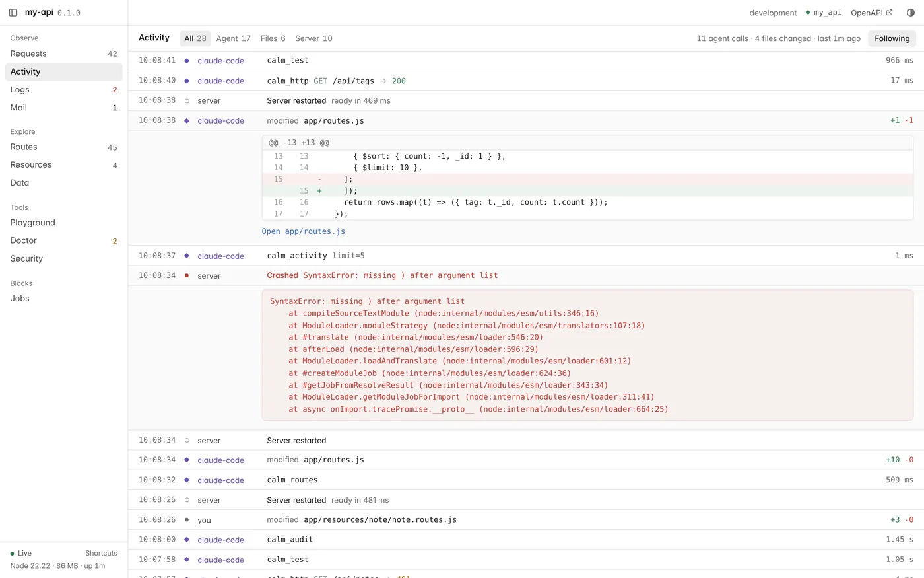Expand the calm_activity limit=5 row
Image resolution: width=924 pixels, height=578 pixels.
[526, 256]
